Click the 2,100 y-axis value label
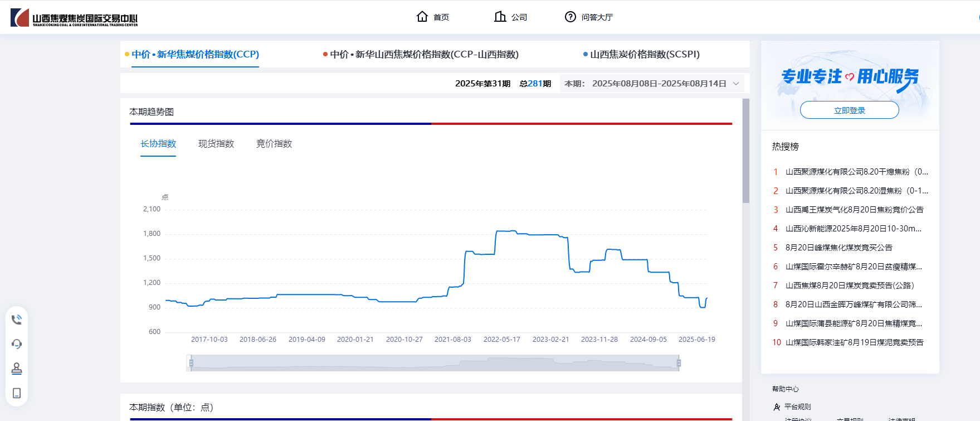Image resolution: width=980 pixels, height=421 pixels. (x=152, y=209)
